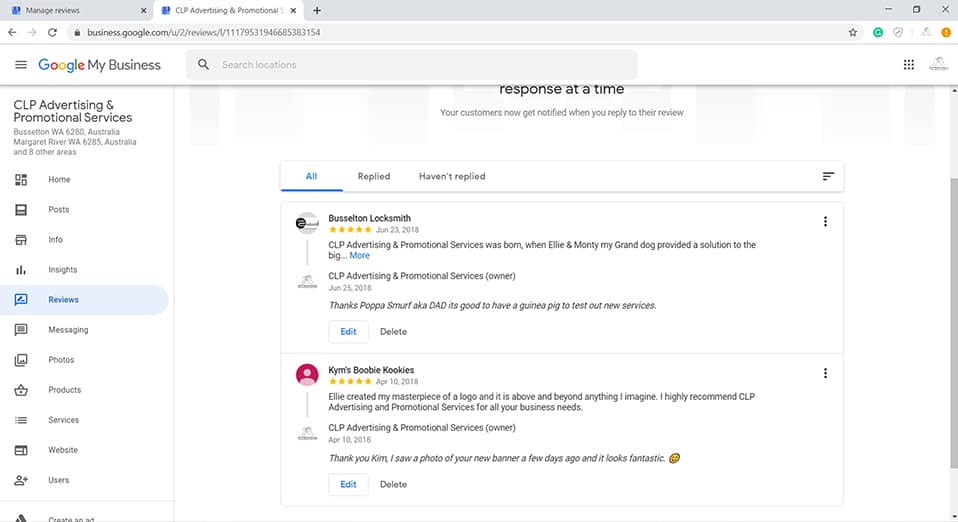
Task: Click the CLP Advertising business name heading
Action: (73, 111)
